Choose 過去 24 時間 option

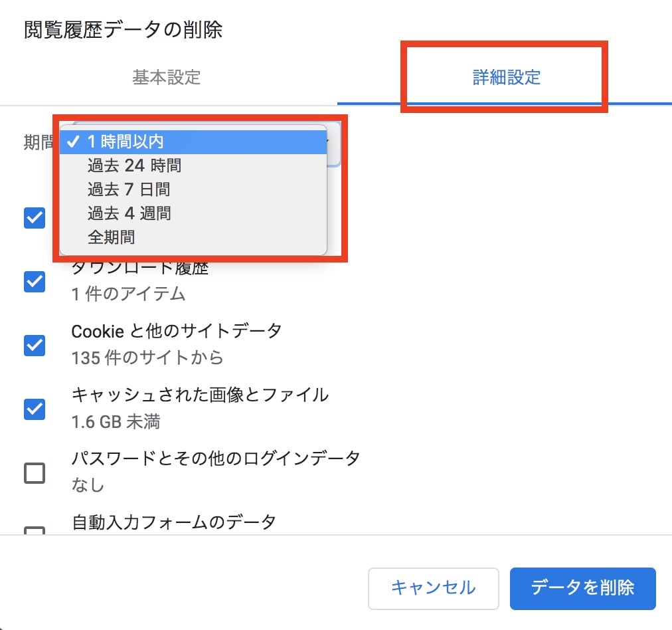click(193, 165)
